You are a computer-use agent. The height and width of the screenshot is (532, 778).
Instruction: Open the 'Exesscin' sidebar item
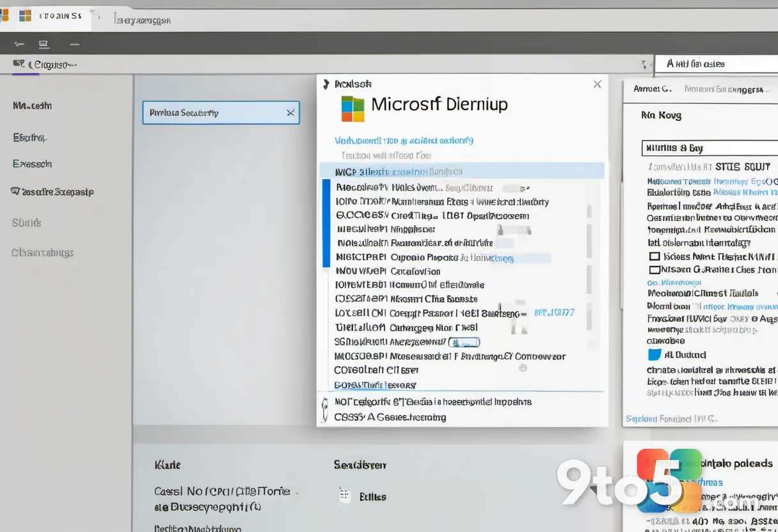32,164
